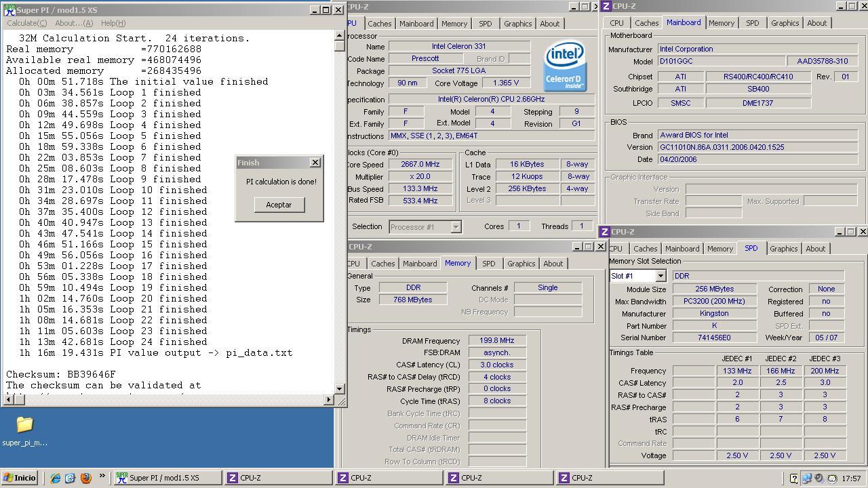Open Graphics tab in the Celeron CPU window
The image size is (868, 488).
pyautogui.click(x=517, y=24)
